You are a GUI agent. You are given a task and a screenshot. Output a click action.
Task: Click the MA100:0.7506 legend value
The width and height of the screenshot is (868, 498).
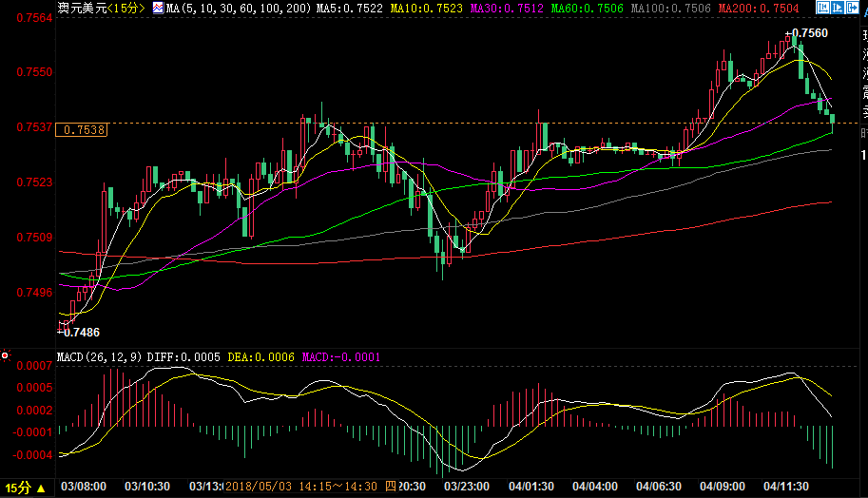[671, 9]
